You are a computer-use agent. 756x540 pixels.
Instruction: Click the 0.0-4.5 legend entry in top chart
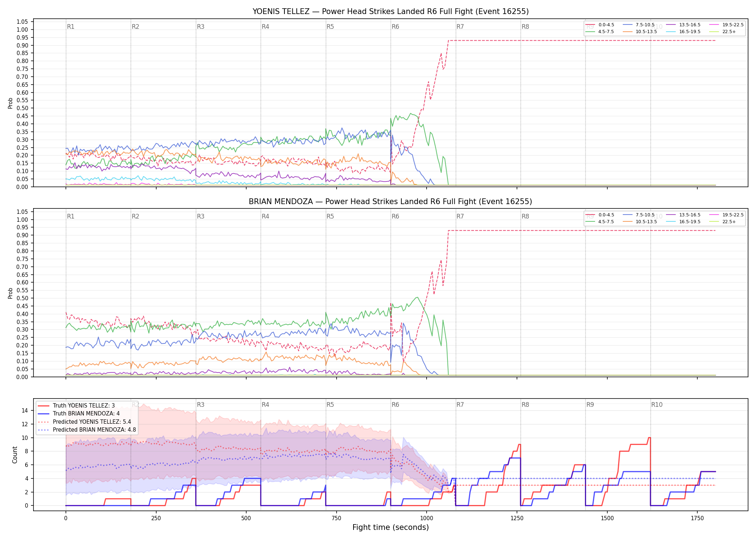coord(600,25)
